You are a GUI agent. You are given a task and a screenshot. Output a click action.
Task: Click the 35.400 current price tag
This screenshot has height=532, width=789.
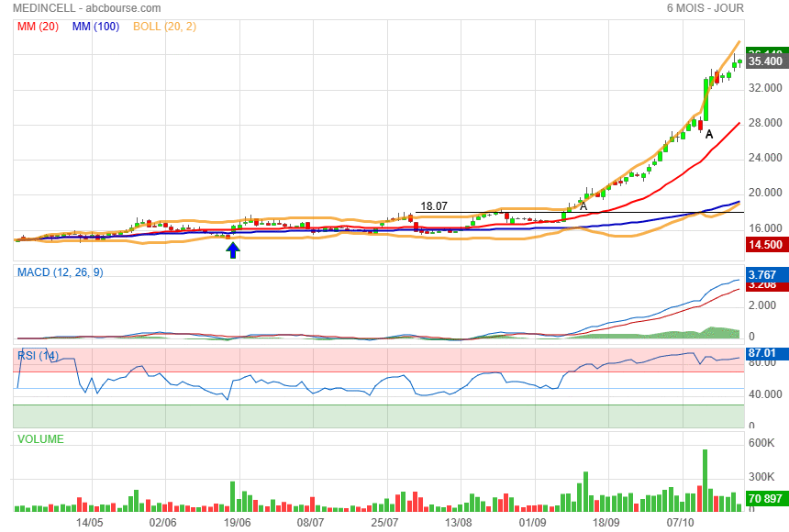coord(765,61)
